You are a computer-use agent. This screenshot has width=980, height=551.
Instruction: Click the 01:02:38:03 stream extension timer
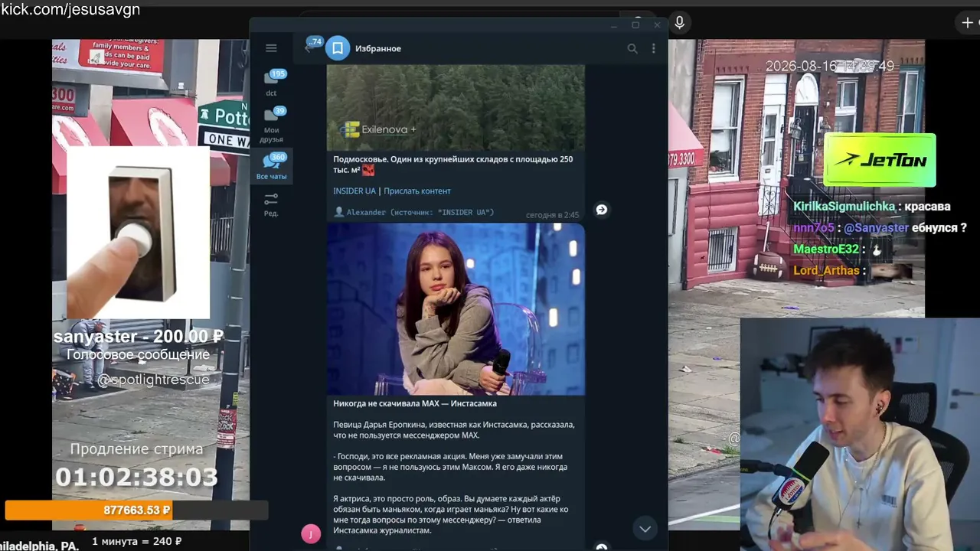coord(136,478)
